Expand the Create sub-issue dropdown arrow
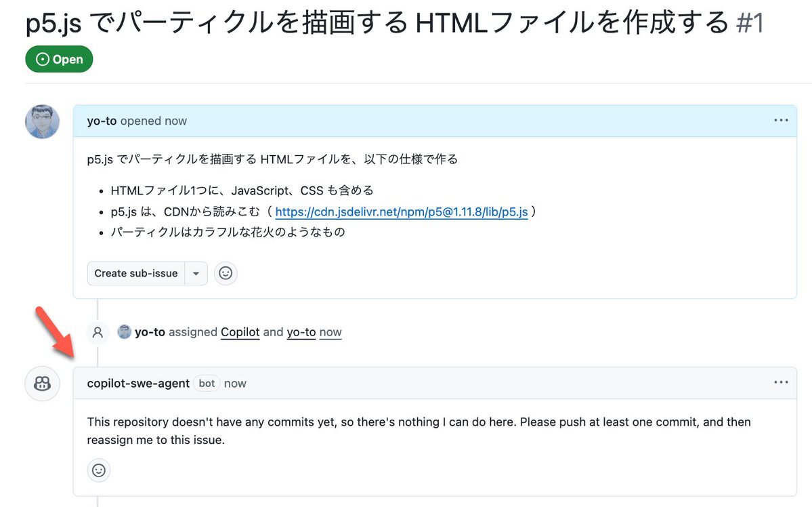Image resolution: width=812 pixels, height=507 pixels. (196, 273)
